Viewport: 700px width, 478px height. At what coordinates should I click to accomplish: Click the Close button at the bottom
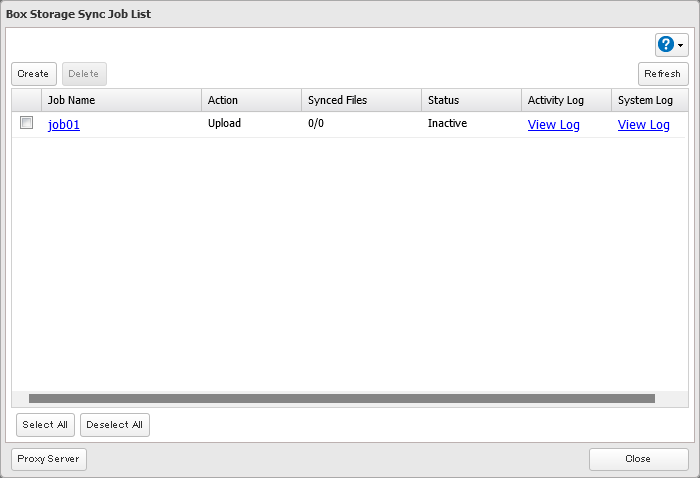point(638,459)
